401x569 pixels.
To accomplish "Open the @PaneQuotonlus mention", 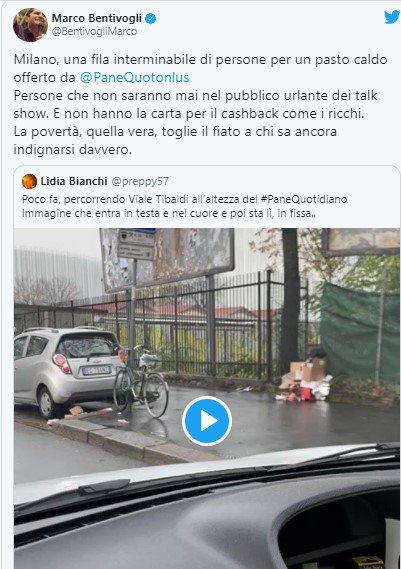I will click(x=134, y=77).
